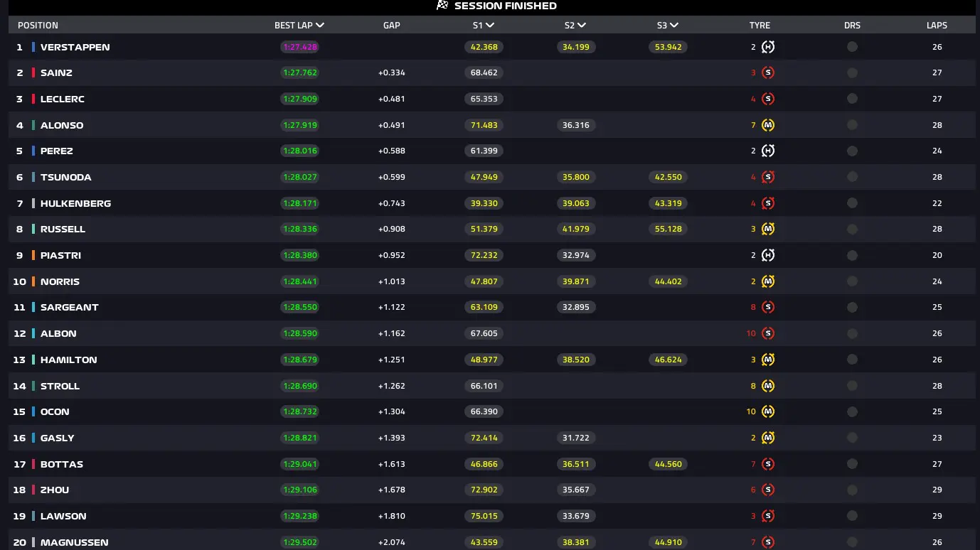
Task: Click Hamilton's DRS indicator dot
Action: pos(852,360)
